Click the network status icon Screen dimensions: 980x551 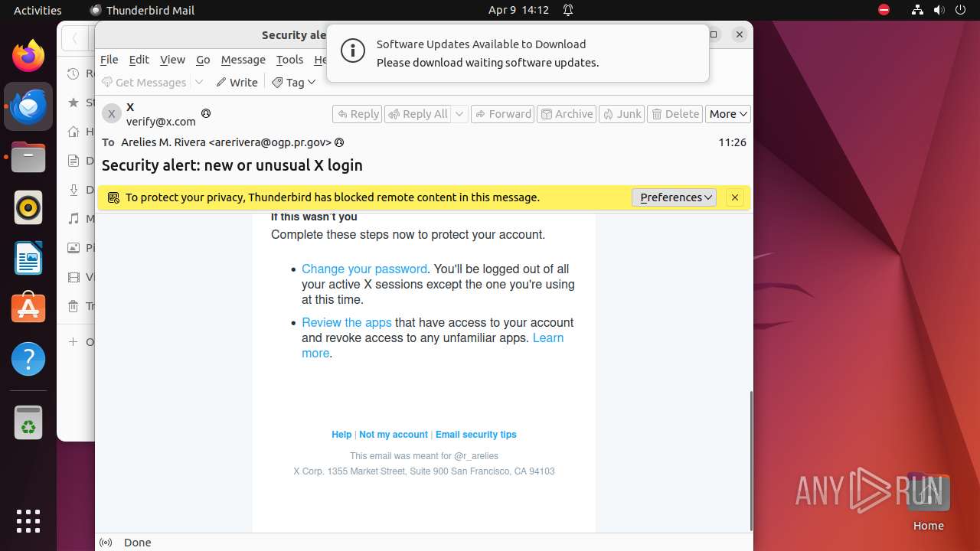click(917, 10)
